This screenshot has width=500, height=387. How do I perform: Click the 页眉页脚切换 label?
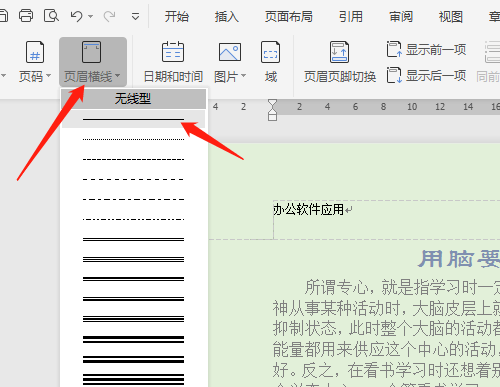(340, 77)
